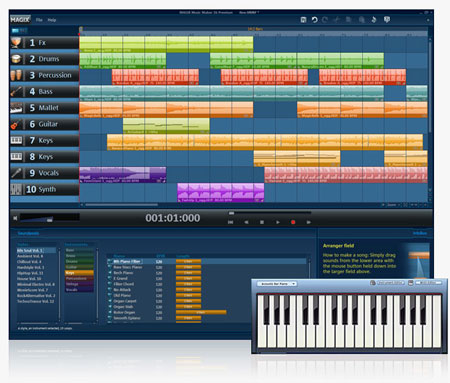Stop playback with the stop button

(262, 222)
